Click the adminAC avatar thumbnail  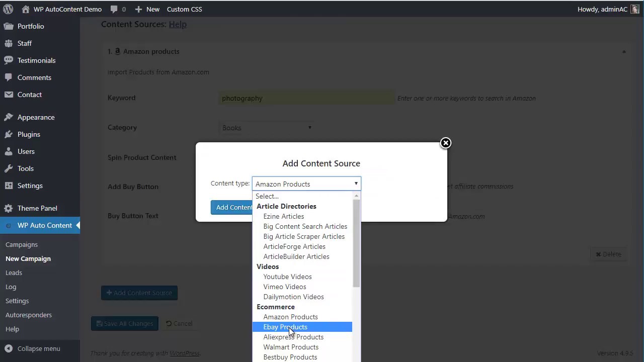[x=635, y=9]
